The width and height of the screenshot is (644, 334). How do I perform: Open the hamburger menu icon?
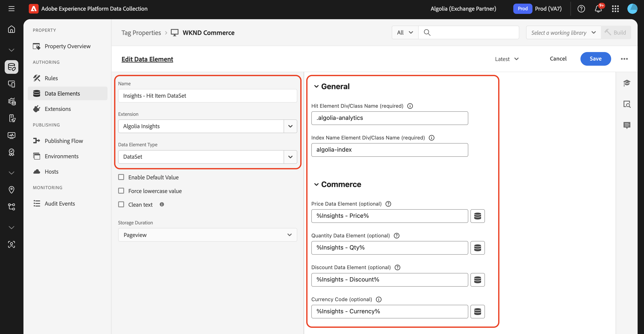pyautogui.click(x=12, y=9)
